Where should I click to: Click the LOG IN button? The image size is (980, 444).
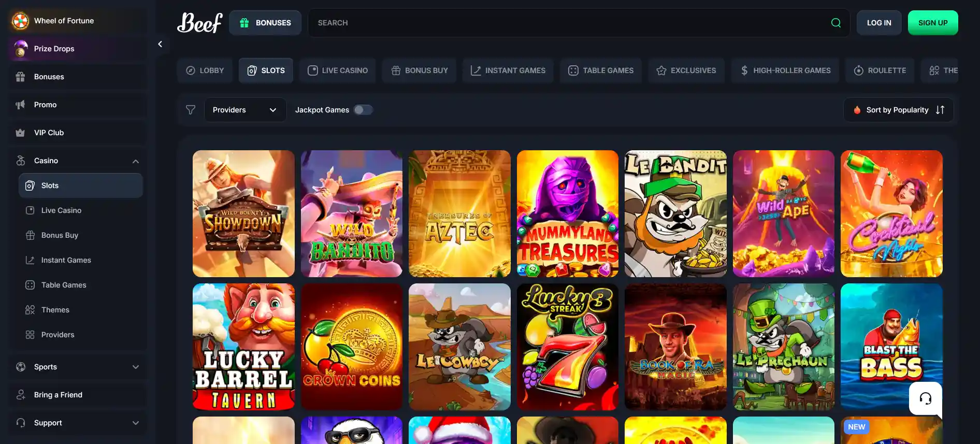[x=879, y=23]
